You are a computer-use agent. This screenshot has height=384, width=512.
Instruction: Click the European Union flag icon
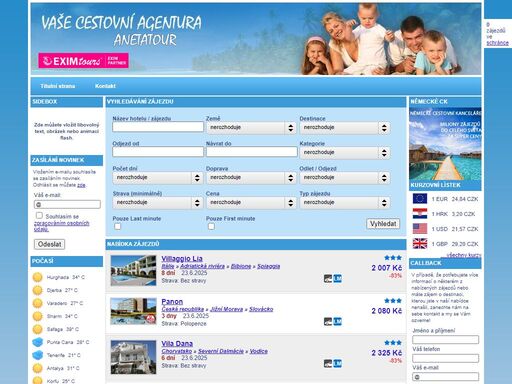[420, 199]
